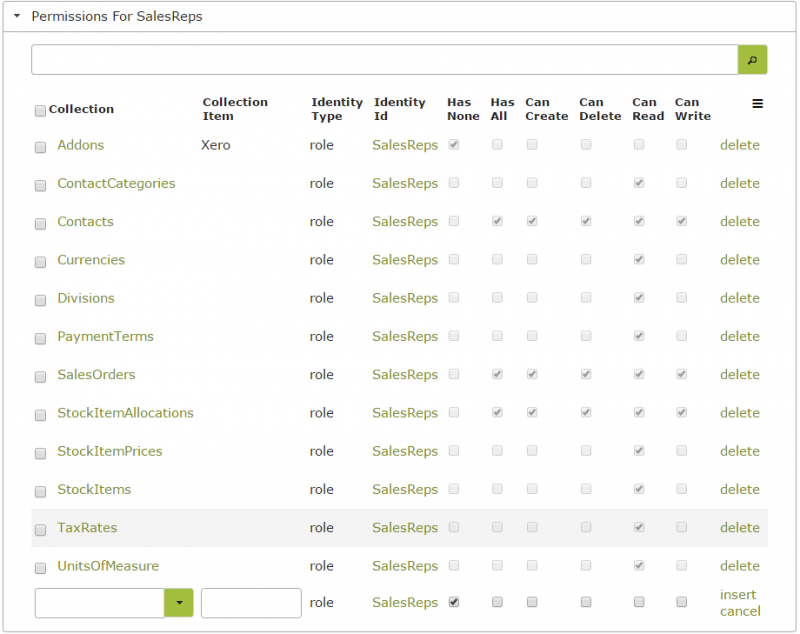800x634 pixels.
Task: Click the SalesReps identity link for Divisions
Action: coord(405,298)
